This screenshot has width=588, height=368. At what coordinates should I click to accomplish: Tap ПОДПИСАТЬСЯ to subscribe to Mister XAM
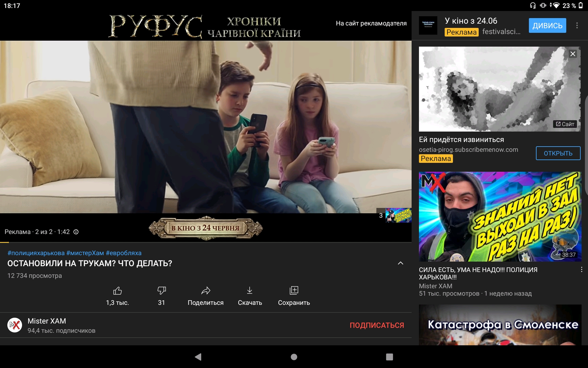click(377, 325)
